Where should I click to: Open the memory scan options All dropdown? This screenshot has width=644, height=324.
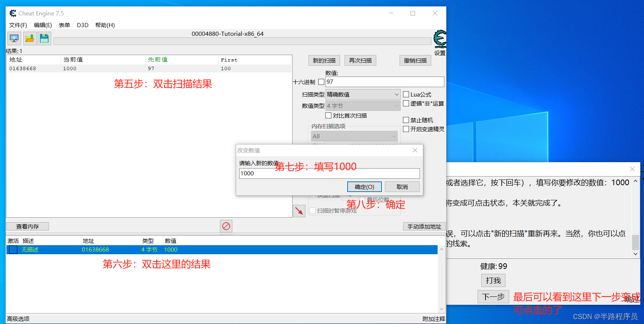coord(354,136)
